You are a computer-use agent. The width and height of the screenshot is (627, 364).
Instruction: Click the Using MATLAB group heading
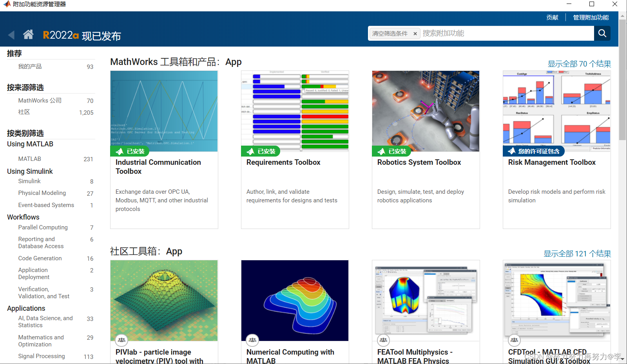pyautogui.click(x=30, y=144)
